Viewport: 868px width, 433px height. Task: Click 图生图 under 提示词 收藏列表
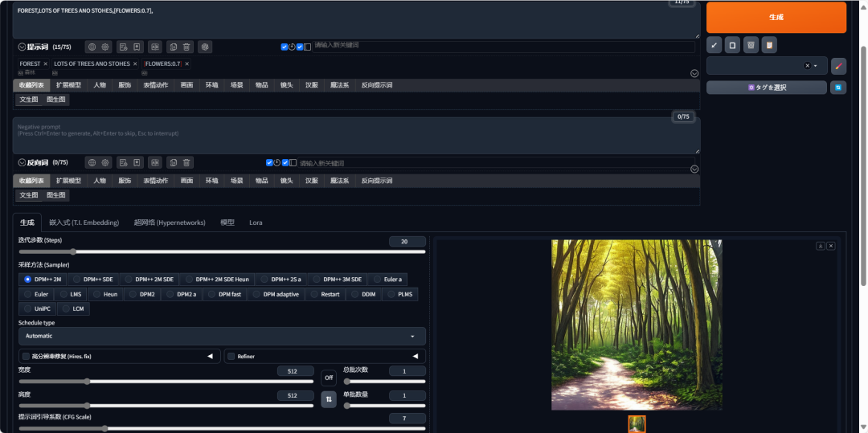[56, 100]
